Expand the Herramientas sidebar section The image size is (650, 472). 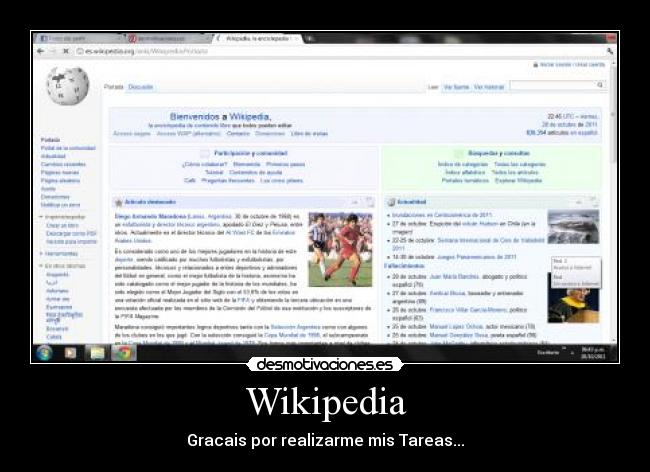pyautogui.click(x=59, y=253)
